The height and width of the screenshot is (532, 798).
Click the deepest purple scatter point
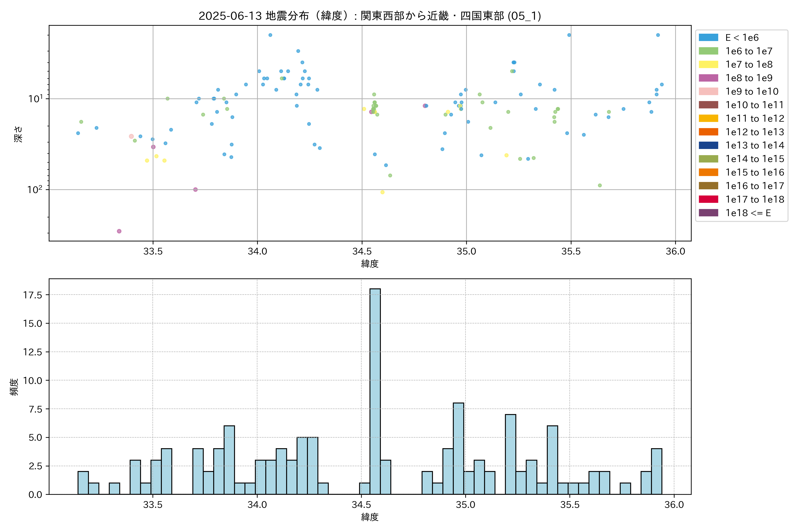coord(119,231)
